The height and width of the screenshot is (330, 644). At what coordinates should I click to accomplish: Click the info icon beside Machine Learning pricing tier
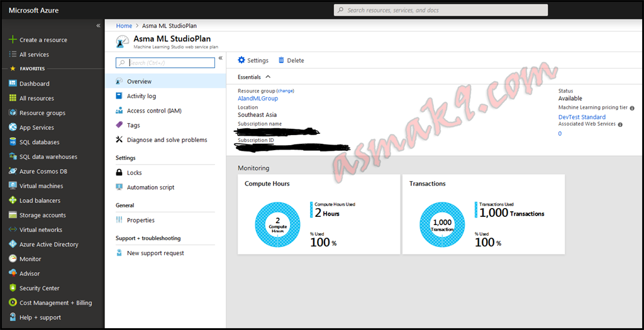tap(631, 108)
